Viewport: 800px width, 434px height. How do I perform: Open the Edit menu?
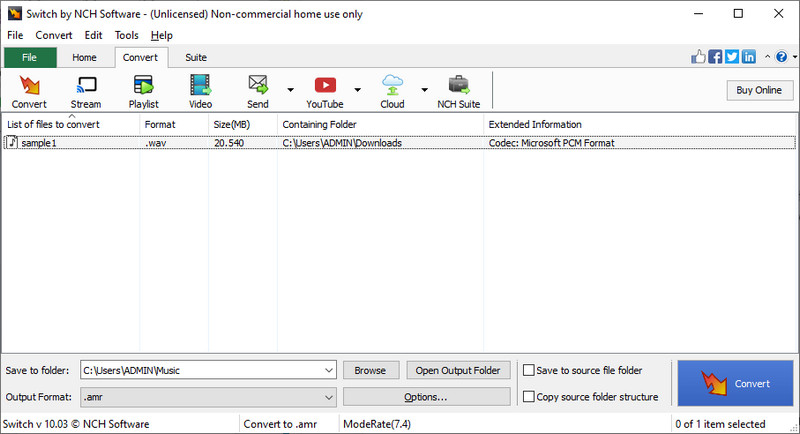click(x=93, y=35)
